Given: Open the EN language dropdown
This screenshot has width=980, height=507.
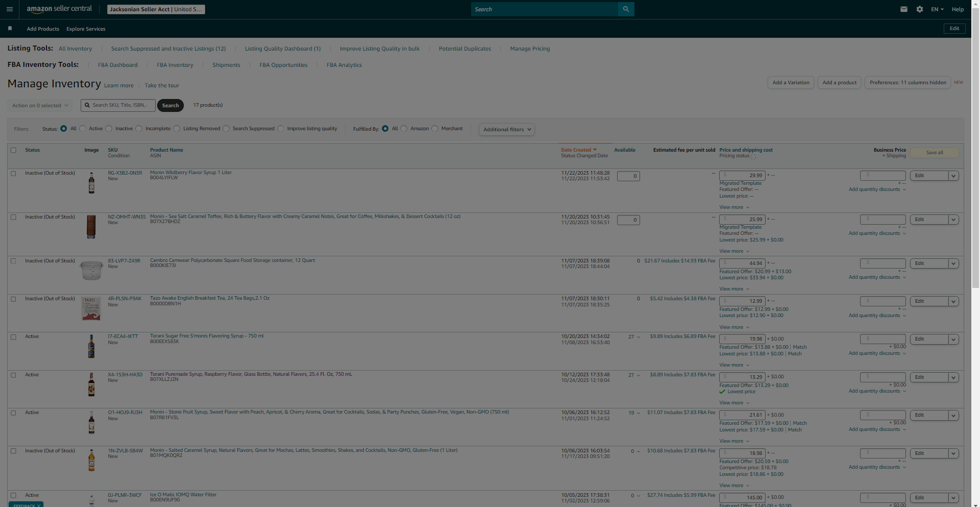Looking at the screenshot, I should click(x=937, y=9).
